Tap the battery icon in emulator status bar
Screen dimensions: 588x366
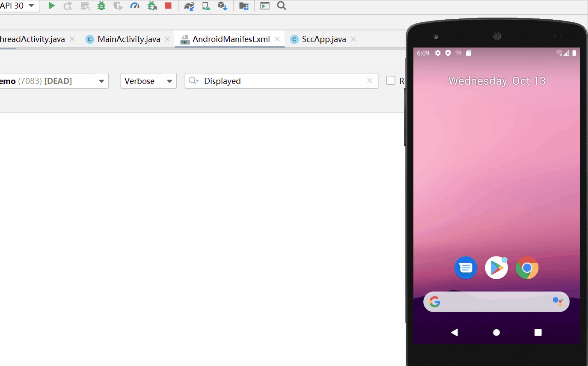(x=574, y=53)
